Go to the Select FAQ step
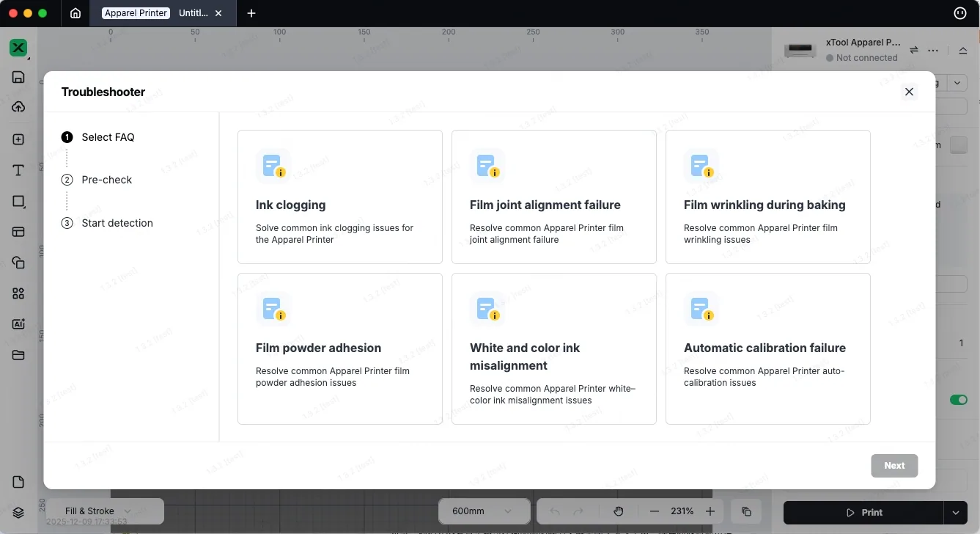Viewport: 980px width, 534px height. pyautogui.click(x=98, y=137)
